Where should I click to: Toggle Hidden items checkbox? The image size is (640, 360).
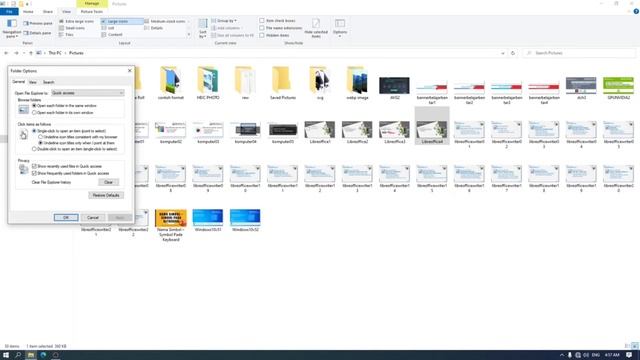274,35
